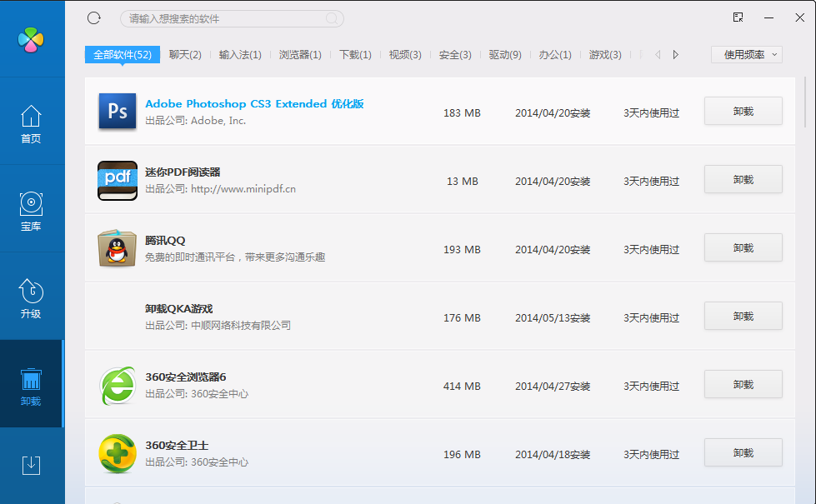
Task: Click the 腾讯QQ penguin icon
Action: point(118,248)
